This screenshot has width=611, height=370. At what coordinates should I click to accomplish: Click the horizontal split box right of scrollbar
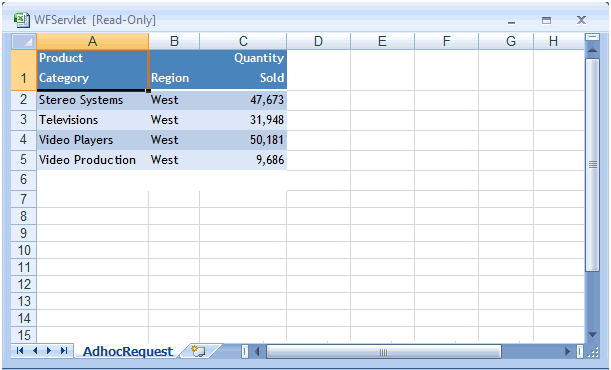pos(580,352)
